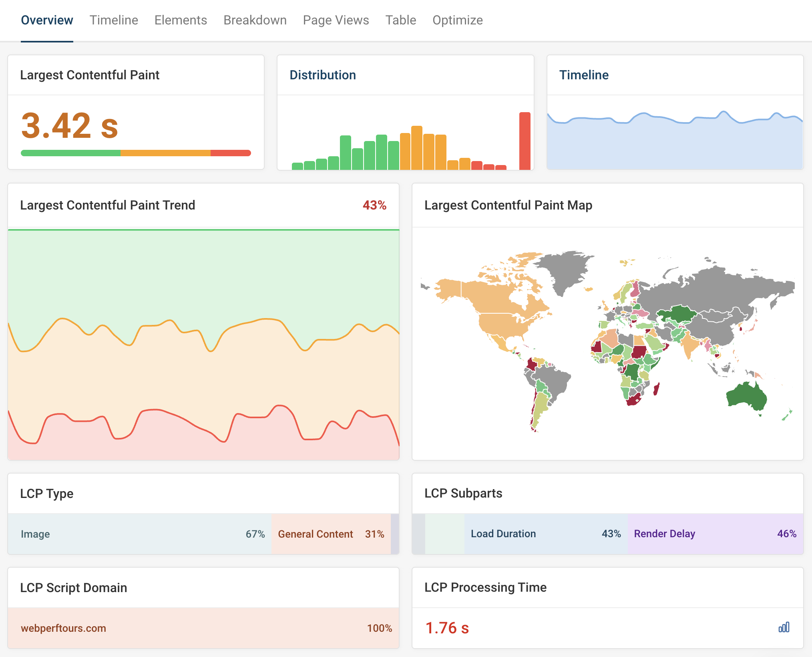
Task: Select General Content segment in LCP Type
Action: coord(331,534)
